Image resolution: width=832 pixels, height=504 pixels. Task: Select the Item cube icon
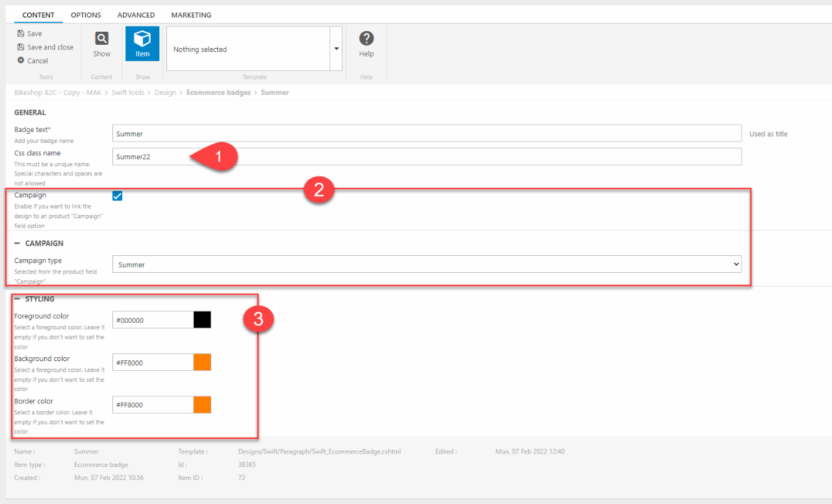tap(142, 39)
